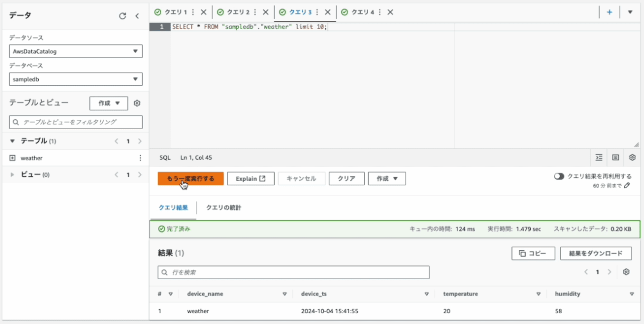Collapse the データ side panel
Viewport: 644px width, 324px height.
pos(137,16)
